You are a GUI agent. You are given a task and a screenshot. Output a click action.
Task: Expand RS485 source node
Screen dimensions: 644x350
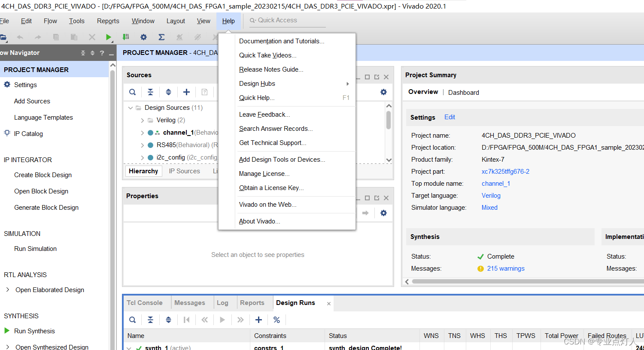pyautogui.click(x=142, y=145)
